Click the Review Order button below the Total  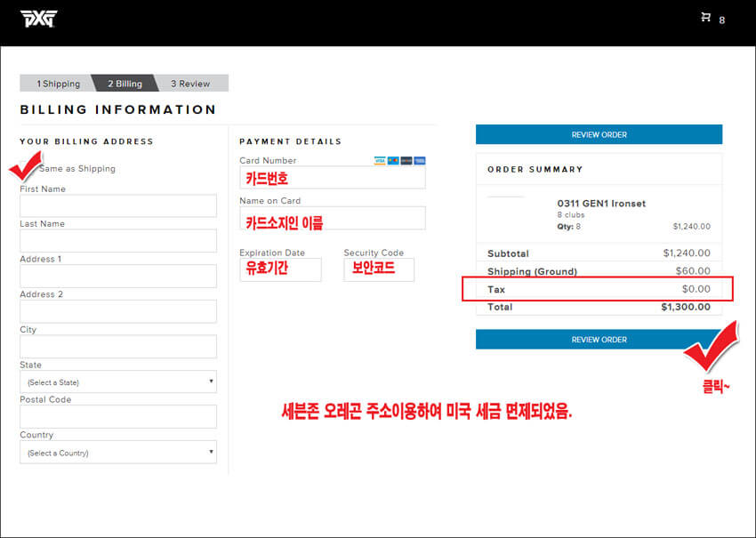pos(599,340)
